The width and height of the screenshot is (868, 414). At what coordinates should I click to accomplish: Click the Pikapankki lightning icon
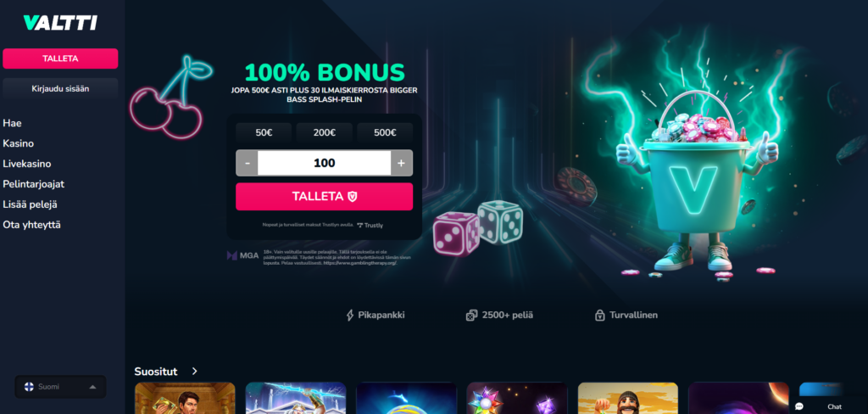pyautogui.click(x=350, y=316)
